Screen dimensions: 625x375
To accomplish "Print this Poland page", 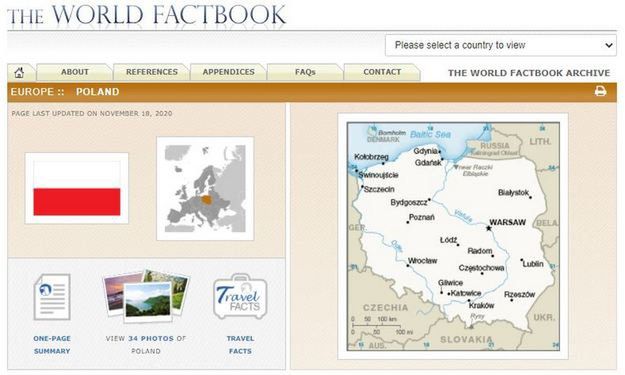I will (600, 91).
